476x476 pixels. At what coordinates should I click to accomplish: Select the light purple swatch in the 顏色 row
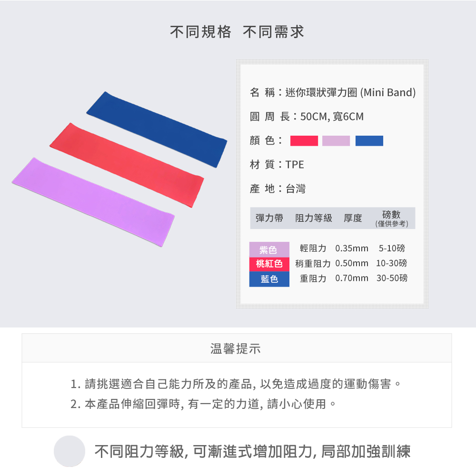[336, 141]
